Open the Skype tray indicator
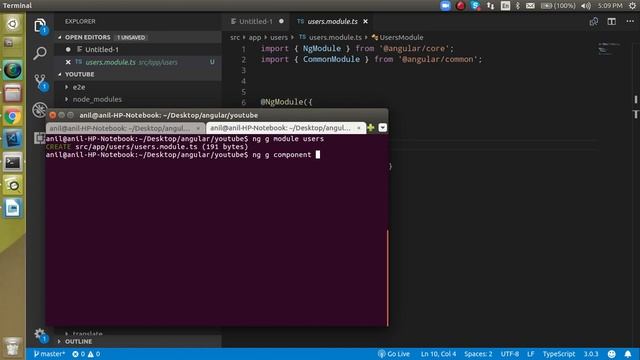 point(475,6)
